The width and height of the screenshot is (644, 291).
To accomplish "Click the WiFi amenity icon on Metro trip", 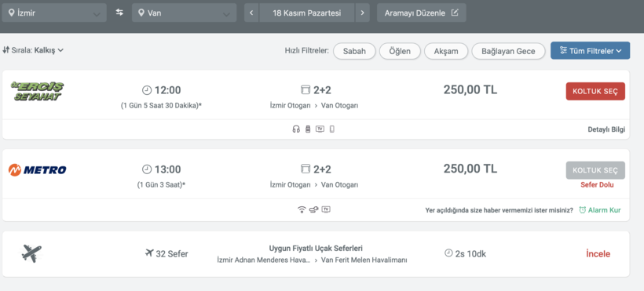I will [302, 209].
